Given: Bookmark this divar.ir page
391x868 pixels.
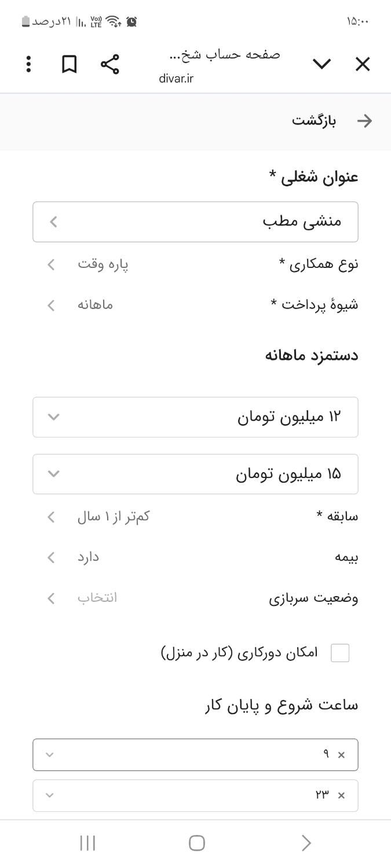Looking at the screenshot, I should coord(70,64).
